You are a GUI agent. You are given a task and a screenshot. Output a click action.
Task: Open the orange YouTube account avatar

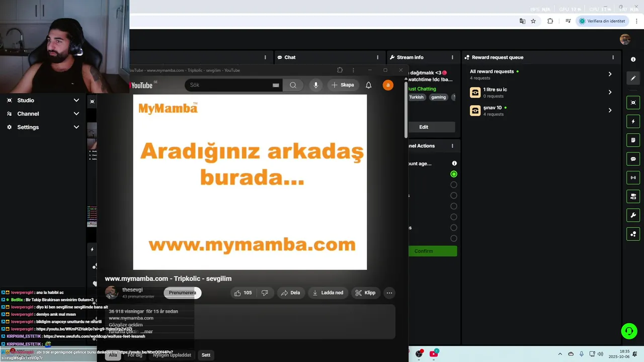(388, 85)
